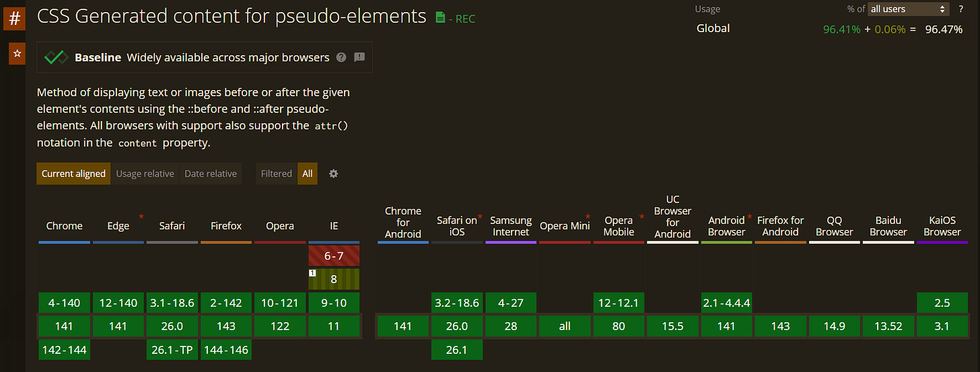Click the IE column header
This screenshot has height=372, width=980.
click(x=334, y=226)
